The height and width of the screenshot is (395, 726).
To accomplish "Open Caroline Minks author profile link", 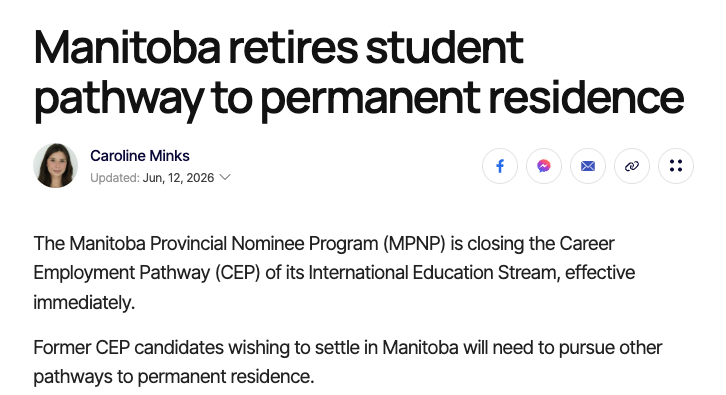I will [140, 156].
